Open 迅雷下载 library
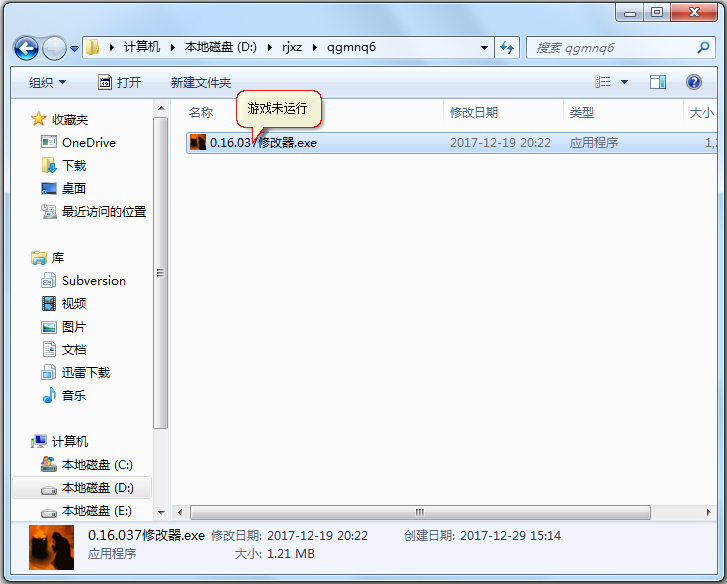 pos(86,373)
